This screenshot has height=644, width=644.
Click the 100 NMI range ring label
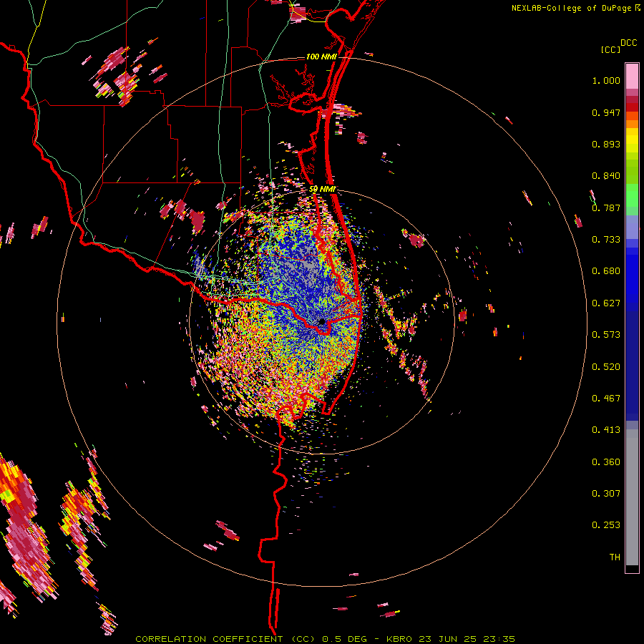(321, 57)
